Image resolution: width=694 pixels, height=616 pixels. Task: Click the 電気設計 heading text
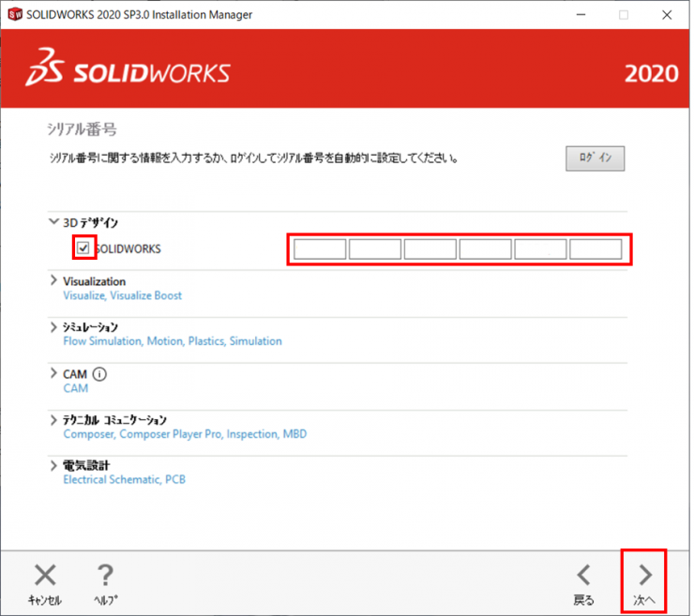[86, 466]
